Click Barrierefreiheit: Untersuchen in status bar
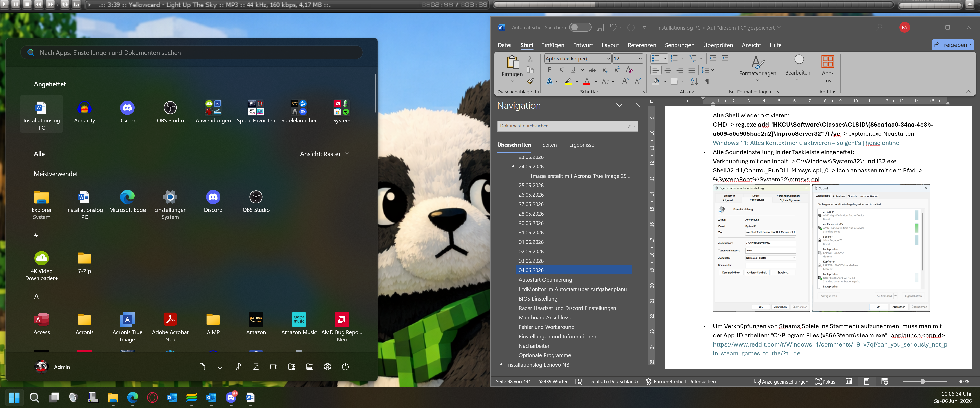 681,381
